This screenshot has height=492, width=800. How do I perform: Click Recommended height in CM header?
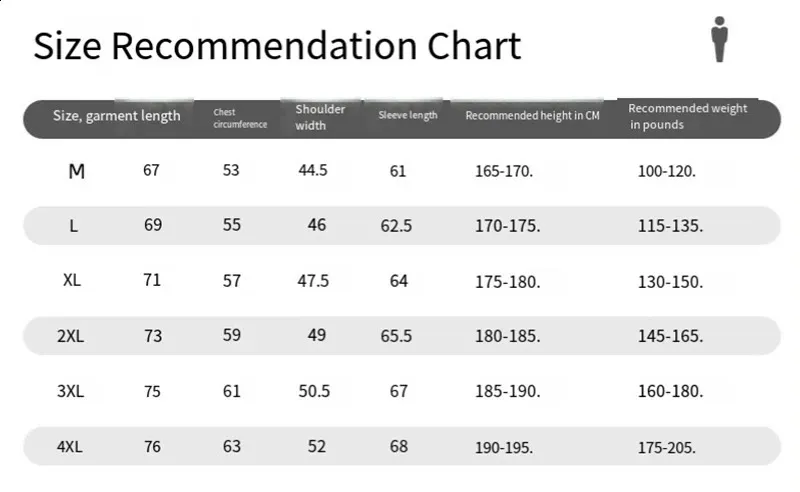532,116
